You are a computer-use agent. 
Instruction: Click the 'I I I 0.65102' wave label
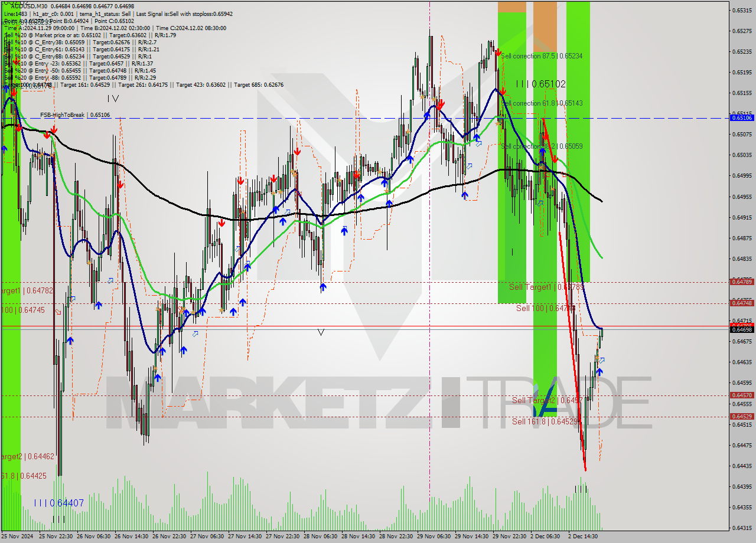540,84
